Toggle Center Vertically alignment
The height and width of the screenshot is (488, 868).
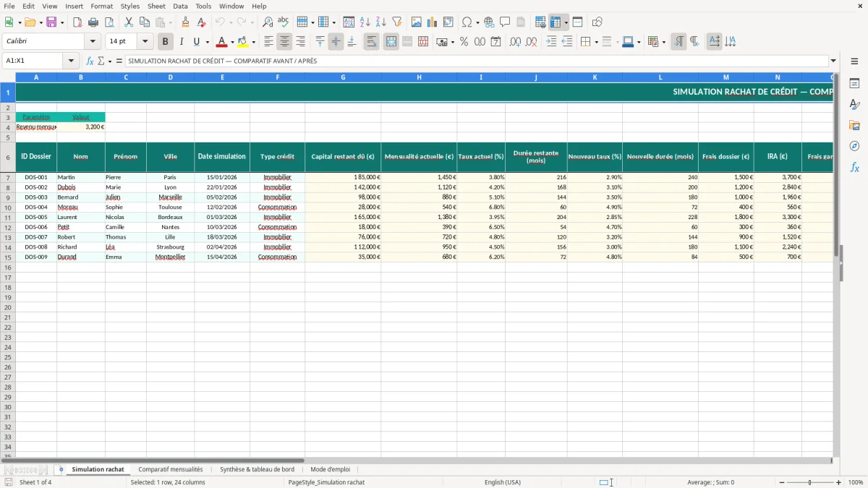336,42
